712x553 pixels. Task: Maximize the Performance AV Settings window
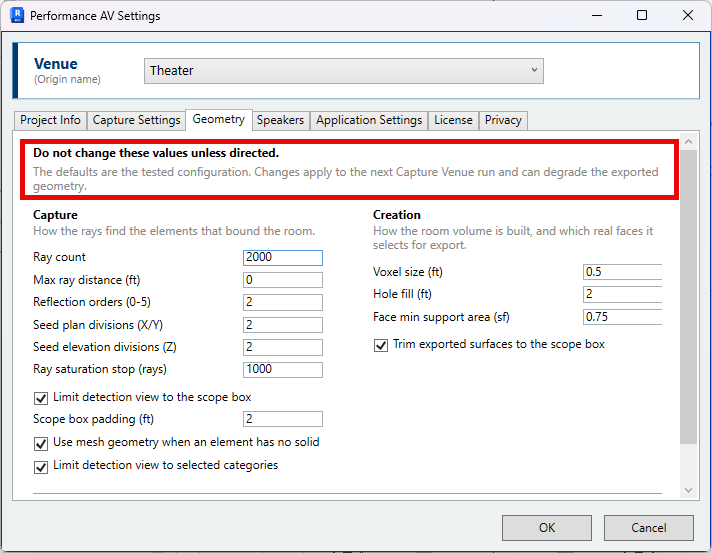click(642, 15)
